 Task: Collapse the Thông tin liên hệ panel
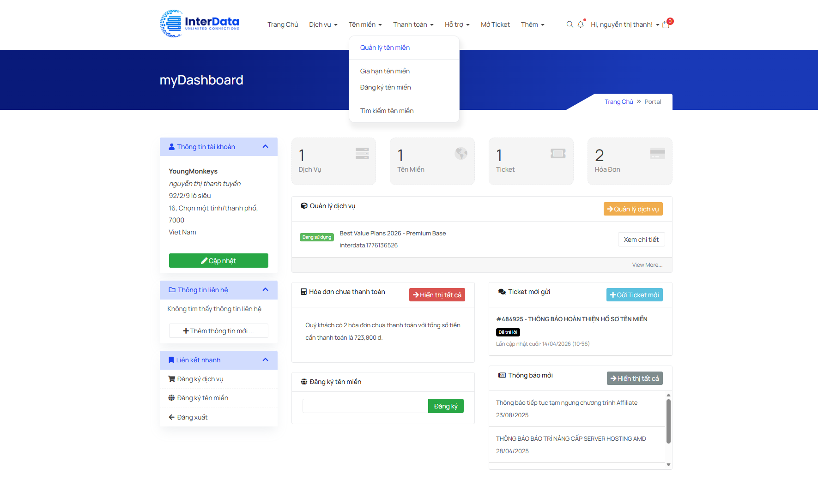(265, 290)
